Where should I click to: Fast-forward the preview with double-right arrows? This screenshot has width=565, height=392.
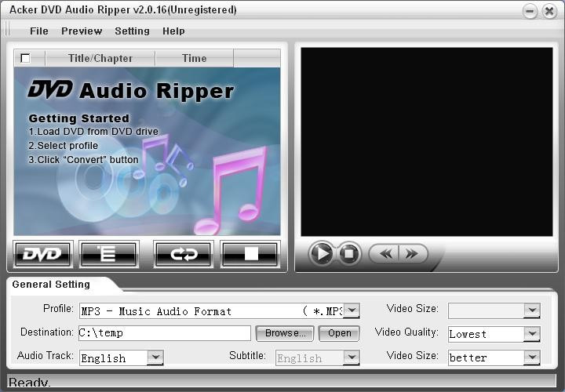pyautogui.click(x=412, y=253)
